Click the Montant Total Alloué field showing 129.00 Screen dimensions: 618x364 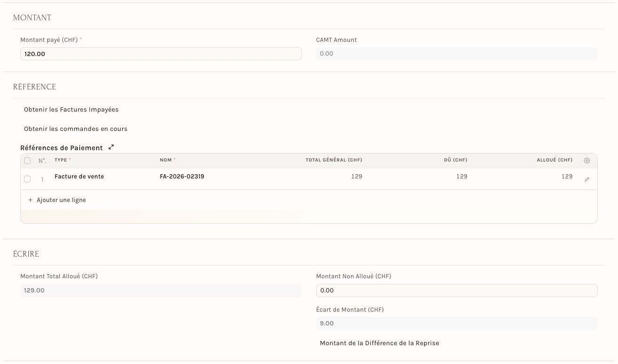(161, 291)
